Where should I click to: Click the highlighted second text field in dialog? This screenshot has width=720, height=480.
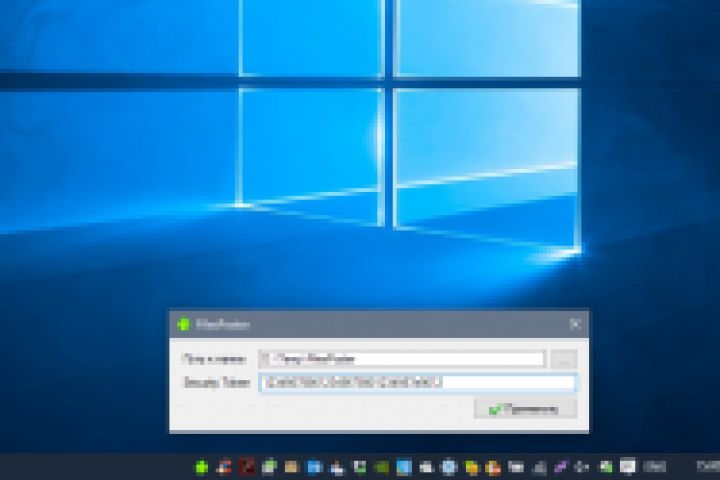click(418, 383)
